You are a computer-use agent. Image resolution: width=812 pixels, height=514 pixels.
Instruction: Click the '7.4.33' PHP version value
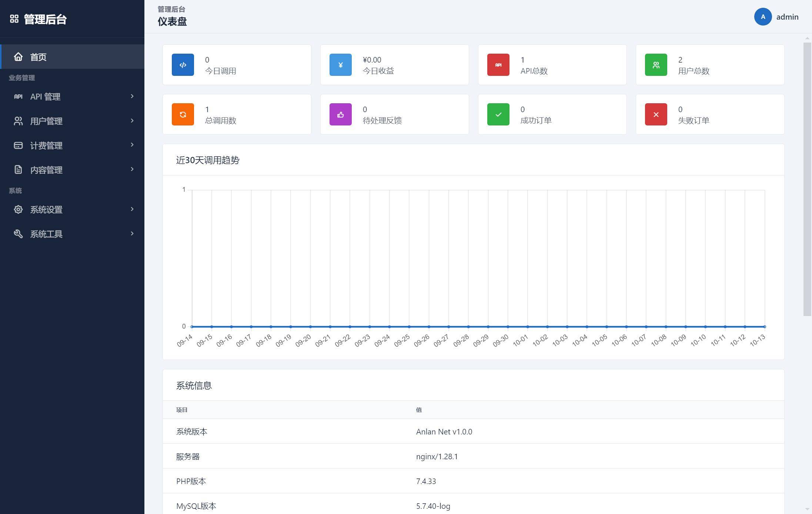[x=426, y=481]
